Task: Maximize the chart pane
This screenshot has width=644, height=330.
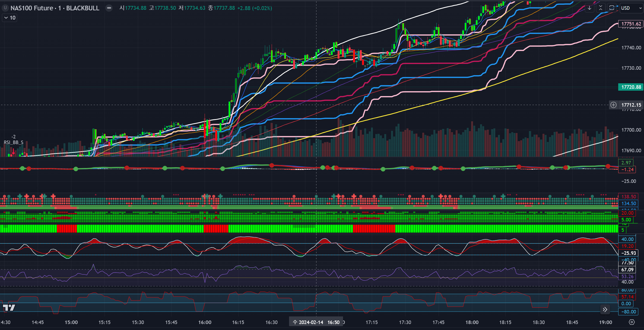Action: click(x=612, y=8)
